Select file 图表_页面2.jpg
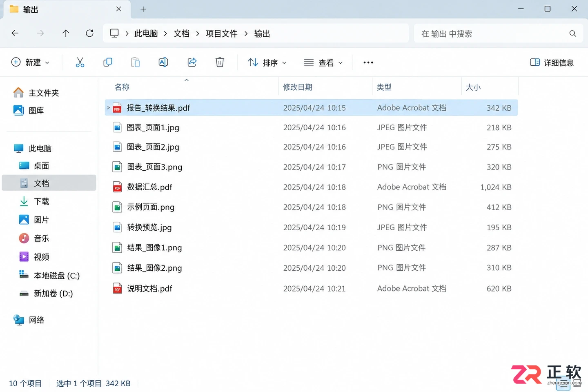This screenshot has height=392, width=588. tap(311, 147)
